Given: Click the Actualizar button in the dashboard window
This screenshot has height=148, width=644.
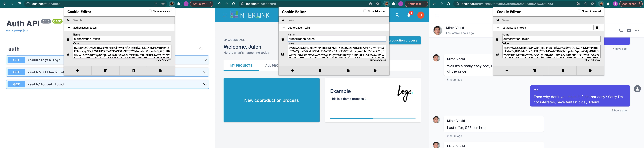Looking at the screenshot, I should pyautogui.click(x=414, y=4).
